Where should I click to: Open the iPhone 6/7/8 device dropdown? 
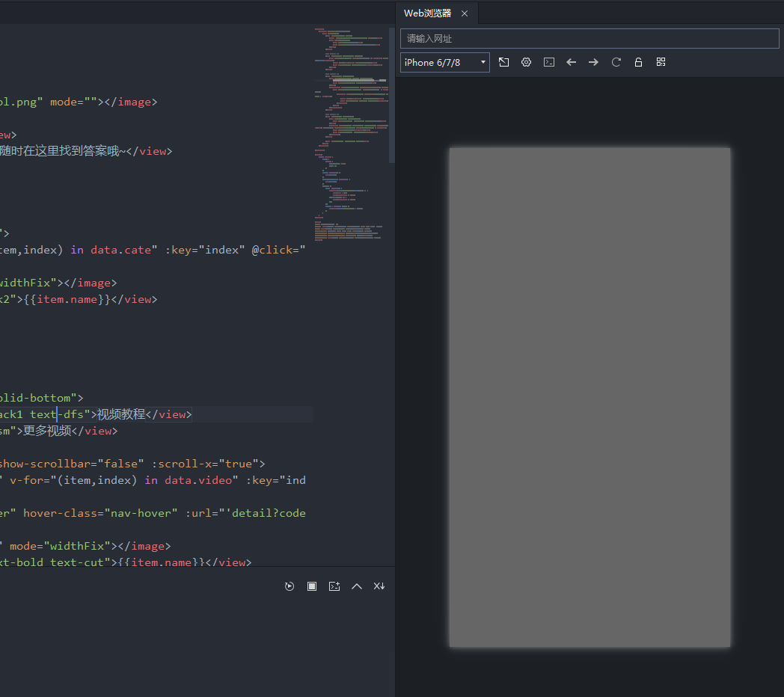(445, 62)
